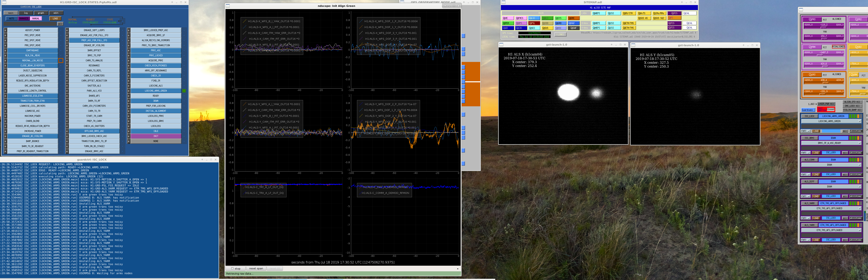Toggle the indicator box next to ADJUST_POWER
Viewport: 868px width, 280px height.
(61, 30)
